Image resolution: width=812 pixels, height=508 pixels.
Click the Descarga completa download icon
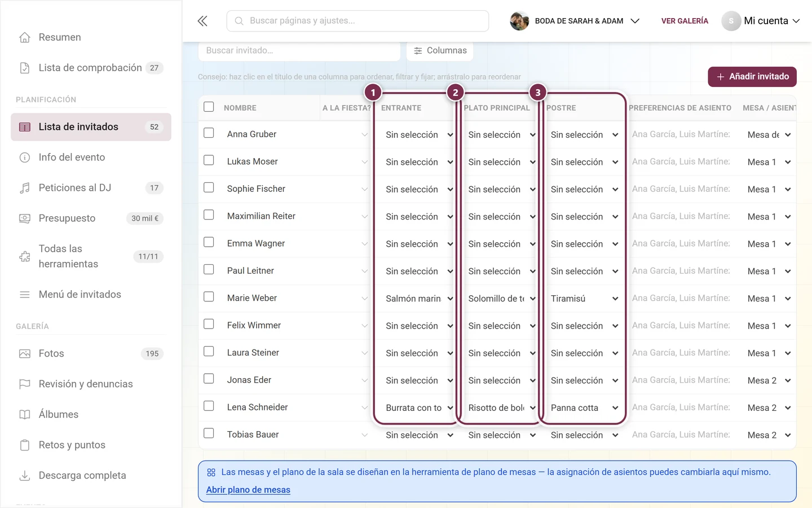point(25,476)
